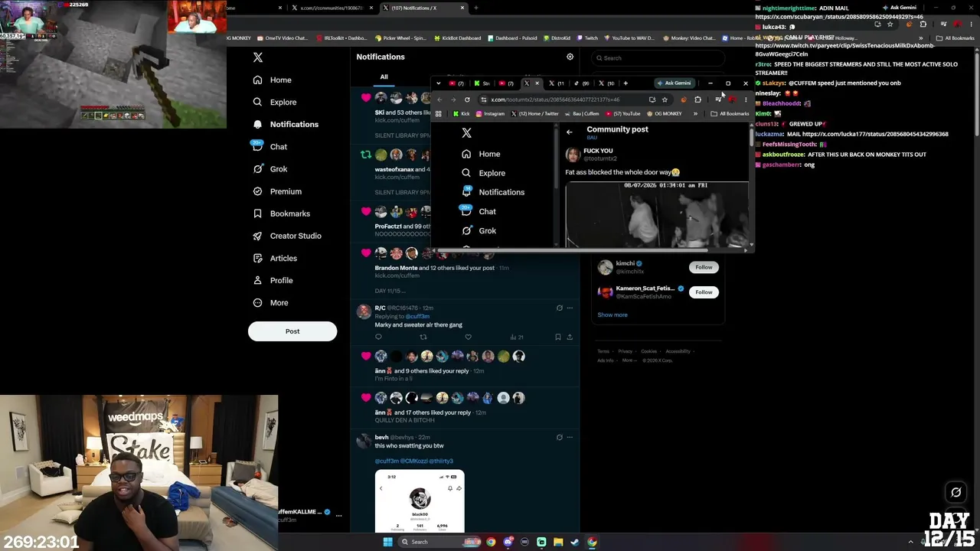Open account menu dots beside the cuff3m account
Image resolution: width=980 pixels, height=551 pixels.
pos(338,515)
